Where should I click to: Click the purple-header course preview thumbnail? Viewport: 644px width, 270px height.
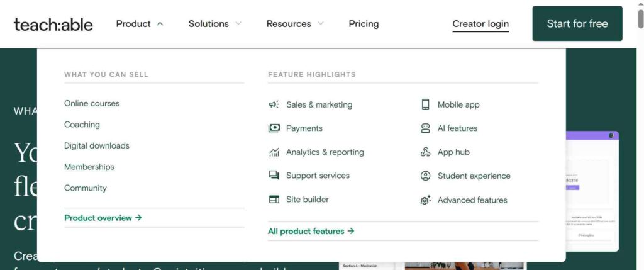[591, 191]
